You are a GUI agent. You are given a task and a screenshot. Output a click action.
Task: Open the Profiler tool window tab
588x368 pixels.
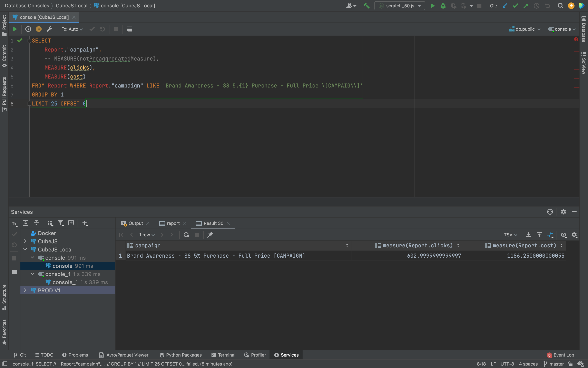tap(255, 355)
